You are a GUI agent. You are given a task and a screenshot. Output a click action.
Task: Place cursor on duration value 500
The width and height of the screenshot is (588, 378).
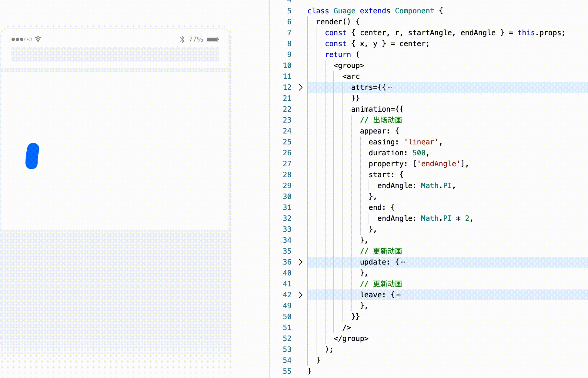point(419,153)
